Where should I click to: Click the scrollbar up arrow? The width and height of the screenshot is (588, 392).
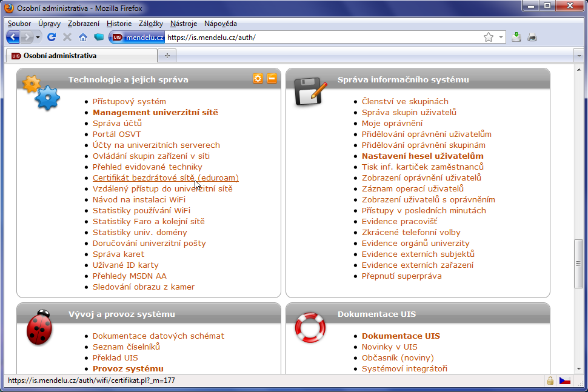pos(579,70)
